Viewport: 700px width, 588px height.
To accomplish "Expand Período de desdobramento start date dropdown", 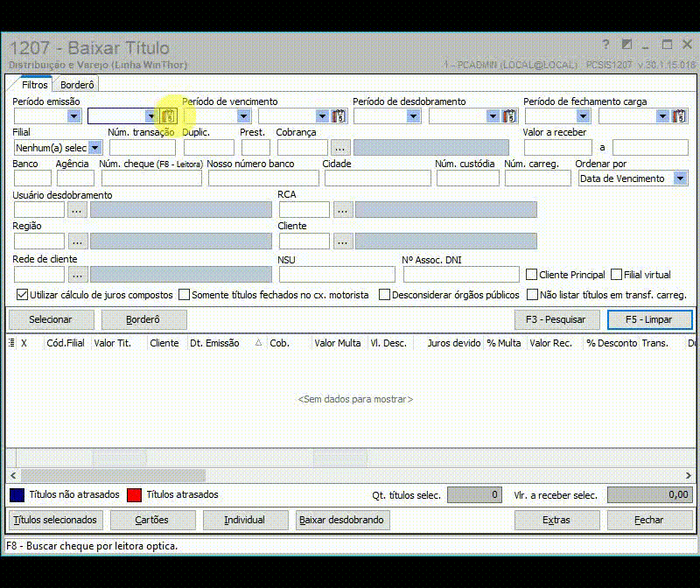I will 413,116.
